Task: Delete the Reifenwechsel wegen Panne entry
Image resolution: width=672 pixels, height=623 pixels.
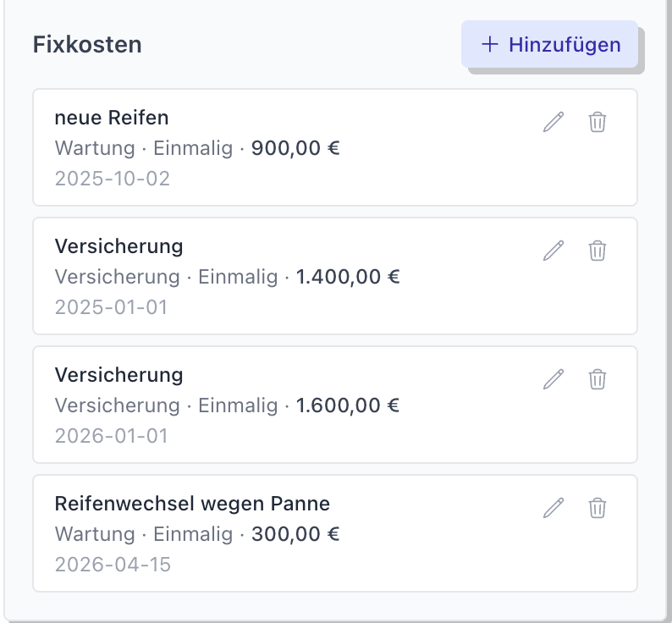Action: [x=597, y=508]
